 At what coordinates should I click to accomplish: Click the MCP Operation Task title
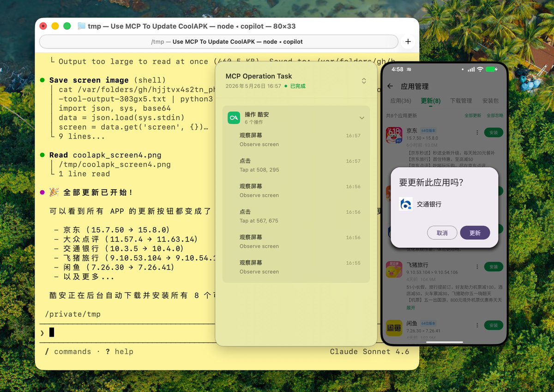[259, 76]
